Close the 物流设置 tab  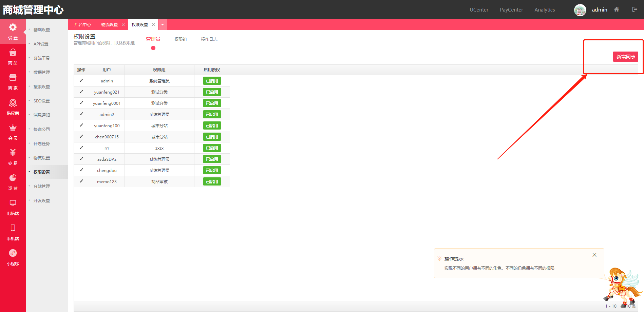(x=123, y=24)
